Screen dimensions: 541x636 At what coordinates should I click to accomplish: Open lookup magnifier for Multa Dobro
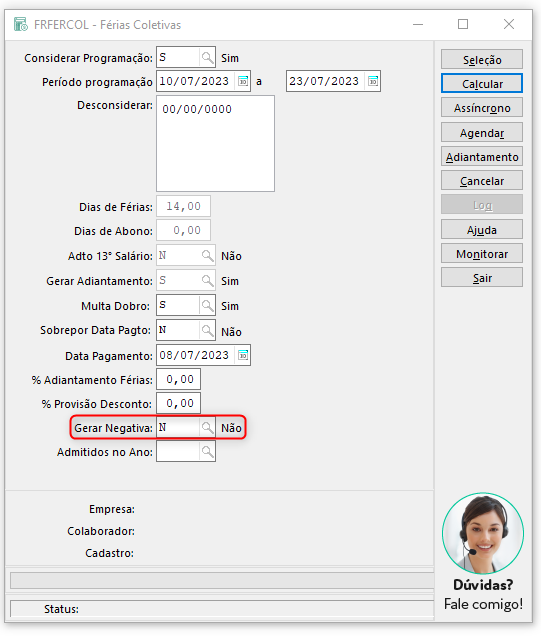pyautogui.click(x=207, y=305)
